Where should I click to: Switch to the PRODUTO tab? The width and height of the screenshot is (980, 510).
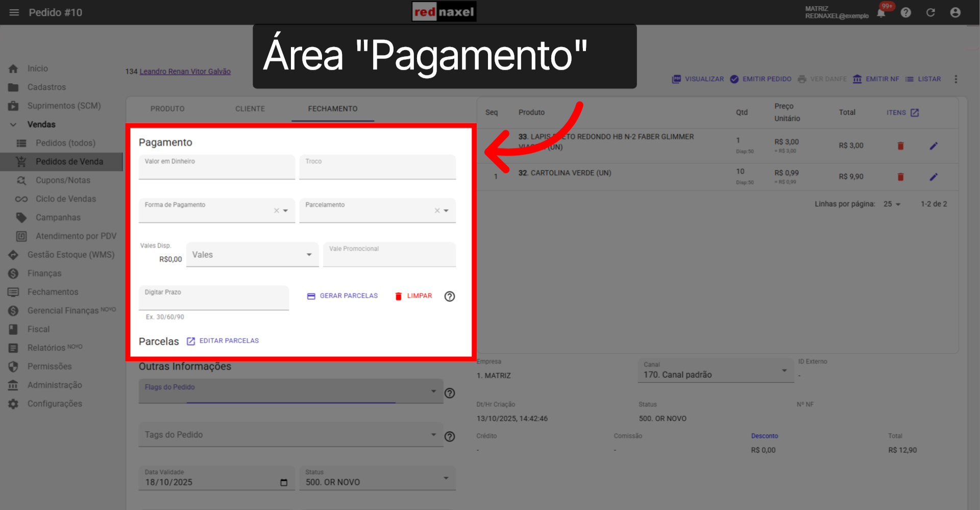click(167, 109)
